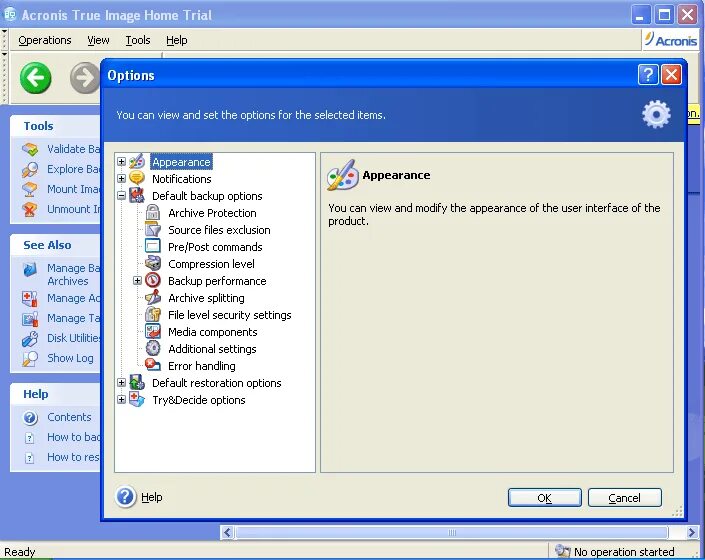Click the Help question mark icon in dialog
Screen dimensions: 705x560
pyautogui.click(x=125, y=497)
